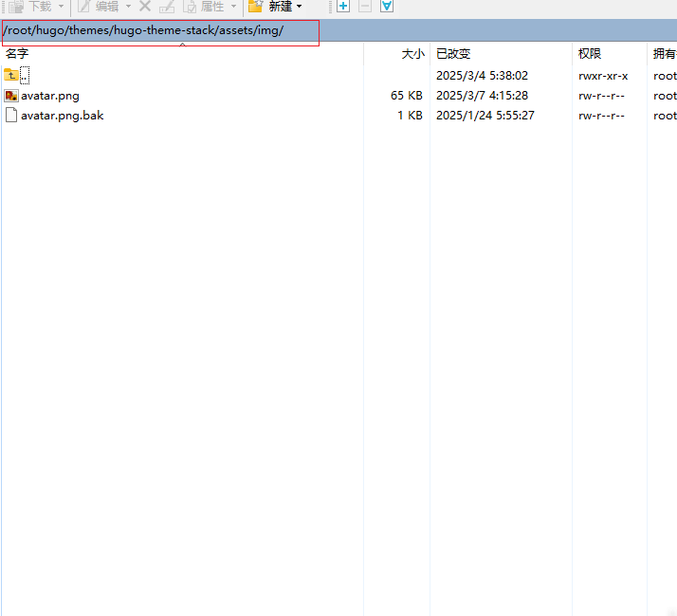The image size is (677, 616).
Task: Click the date 2025/3/4 5:38:02
Action: 482,76
